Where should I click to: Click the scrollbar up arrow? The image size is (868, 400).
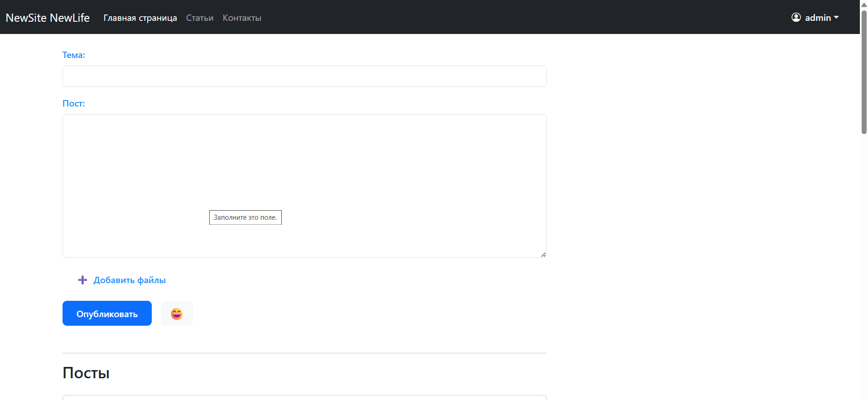coord(864,5)
